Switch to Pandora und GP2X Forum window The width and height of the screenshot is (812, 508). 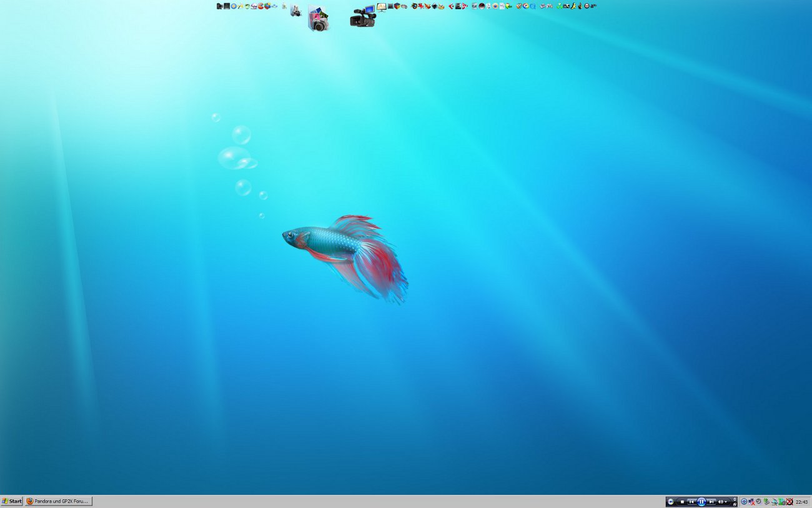59,501
